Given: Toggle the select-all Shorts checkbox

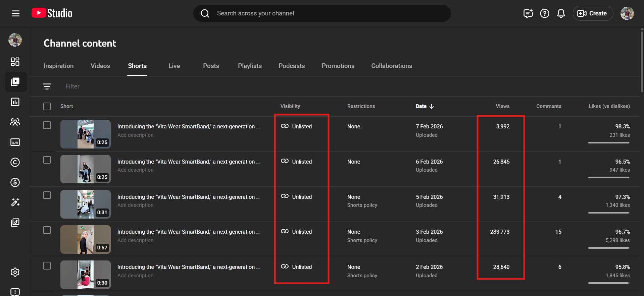Looking at the screenshot, I should (47, 106).
